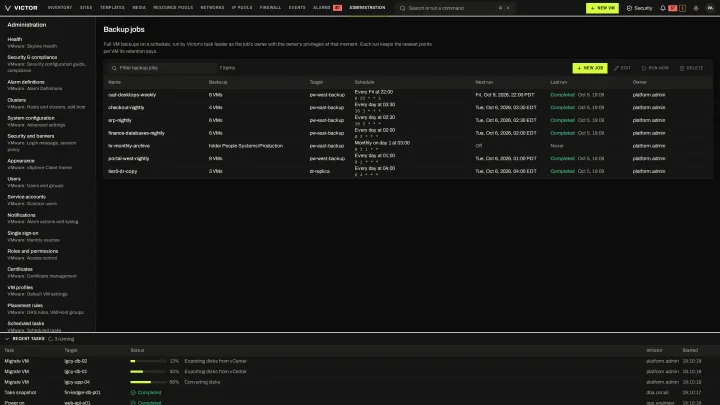720x405 pixels.
Task: Select the cad-desktops-weekly backup job
Action: click(408, 95)
